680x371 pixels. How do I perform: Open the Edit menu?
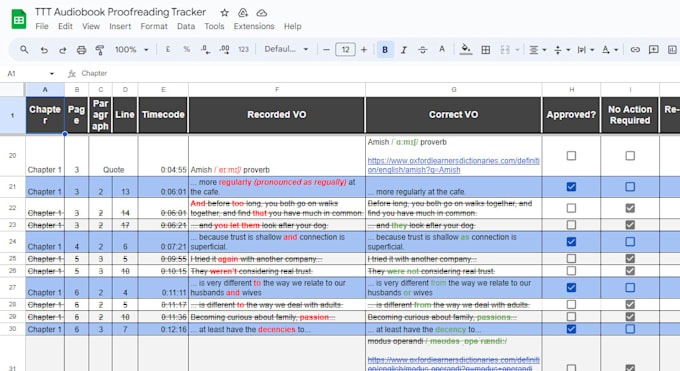point(65,26)
